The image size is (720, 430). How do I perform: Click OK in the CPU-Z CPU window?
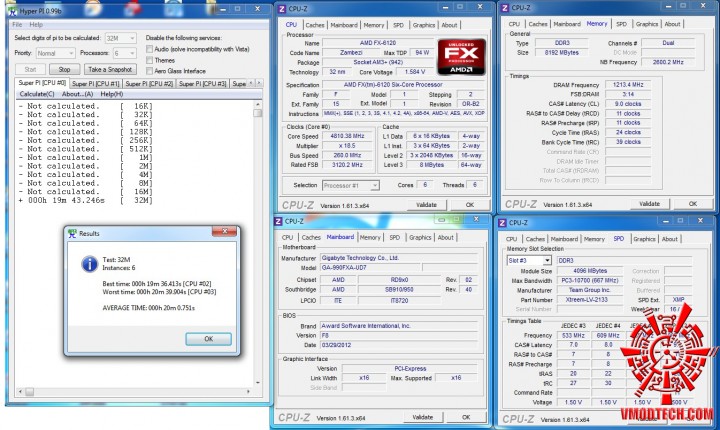click(470, 205)
